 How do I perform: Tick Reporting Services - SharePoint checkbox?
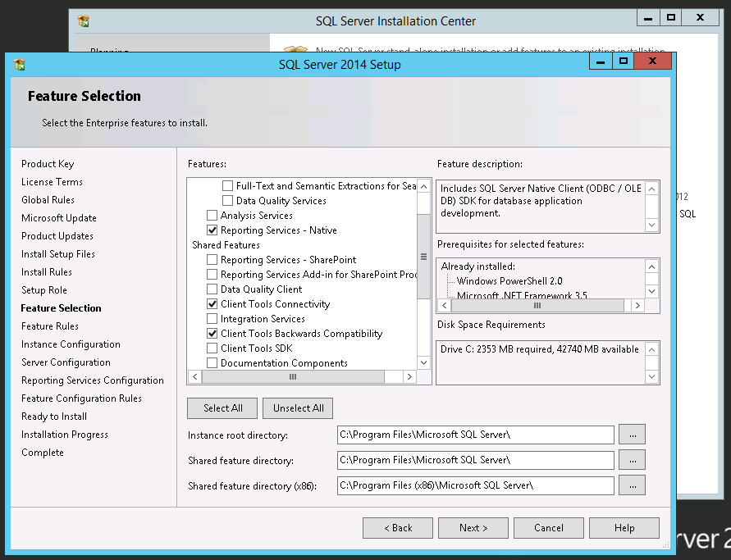(212, 259)
